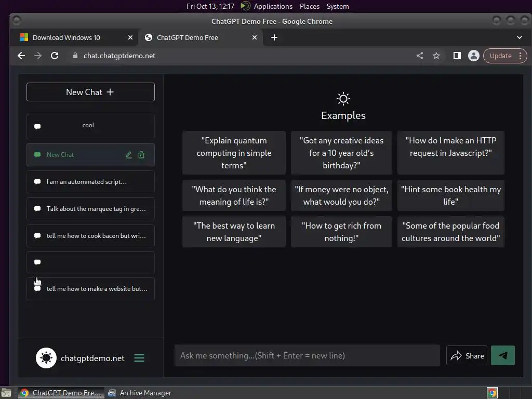The width and height of the screenshot is (532, 399).
Task: Delete the selected New Chat with trash icon
Action: (141, 155)
